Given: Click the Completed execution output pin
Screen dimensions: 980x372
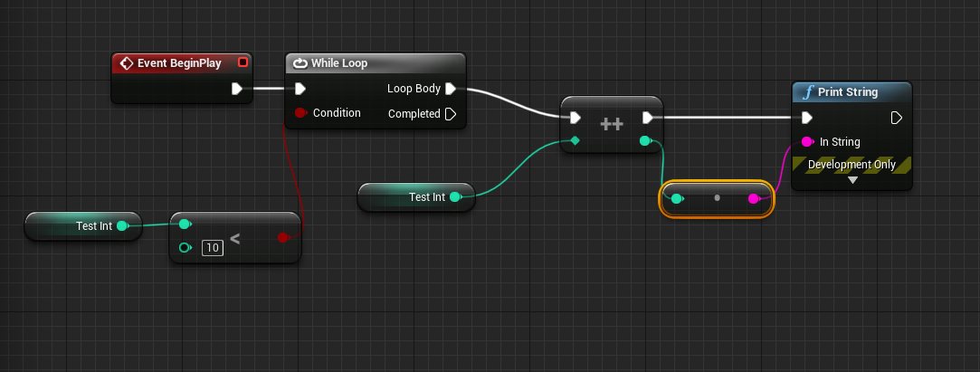Looking at the screenshot, I should 451,114.
